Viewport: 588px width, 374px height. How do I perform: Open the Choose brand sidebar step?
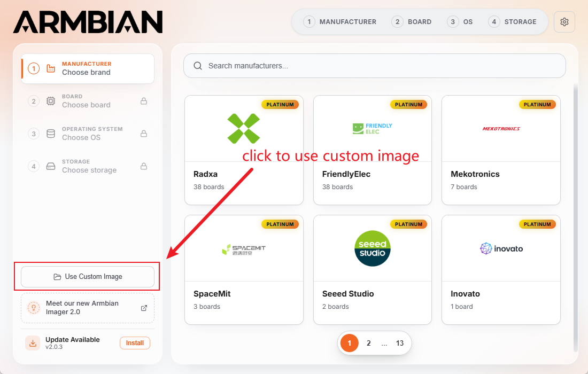(x=88, y=68)
